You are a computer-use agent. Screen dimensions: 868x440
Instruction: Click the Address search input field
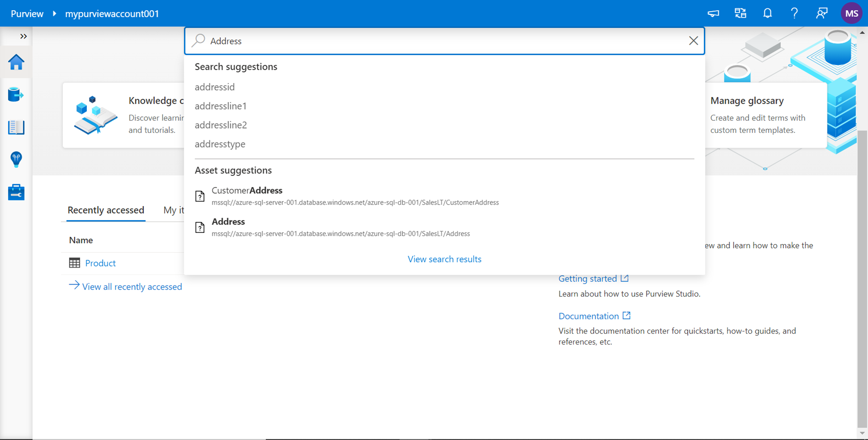(444, 41)
